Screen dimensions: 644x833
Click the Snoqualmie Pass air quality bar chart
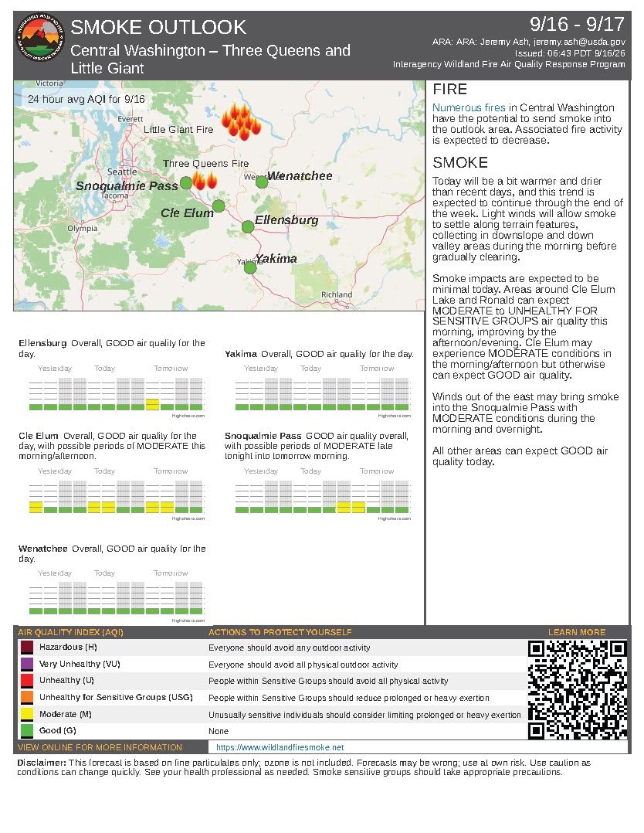tap(323, 496)
